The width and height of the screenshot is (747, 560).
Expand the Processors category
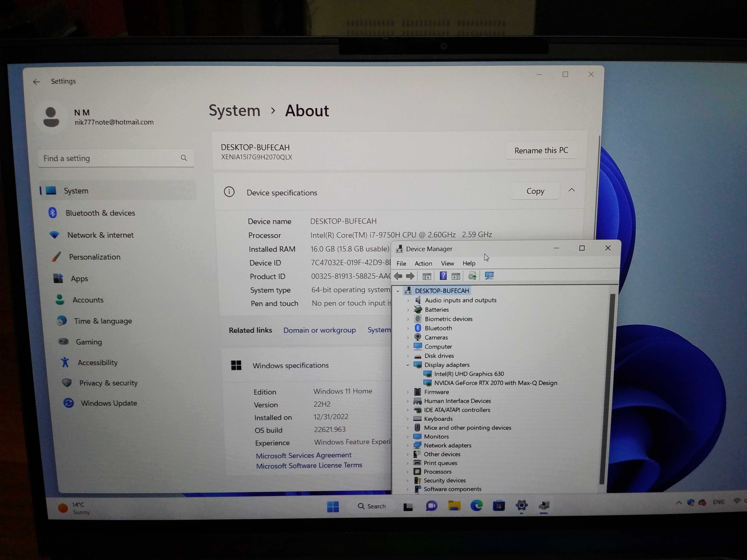tap(408, 472)
